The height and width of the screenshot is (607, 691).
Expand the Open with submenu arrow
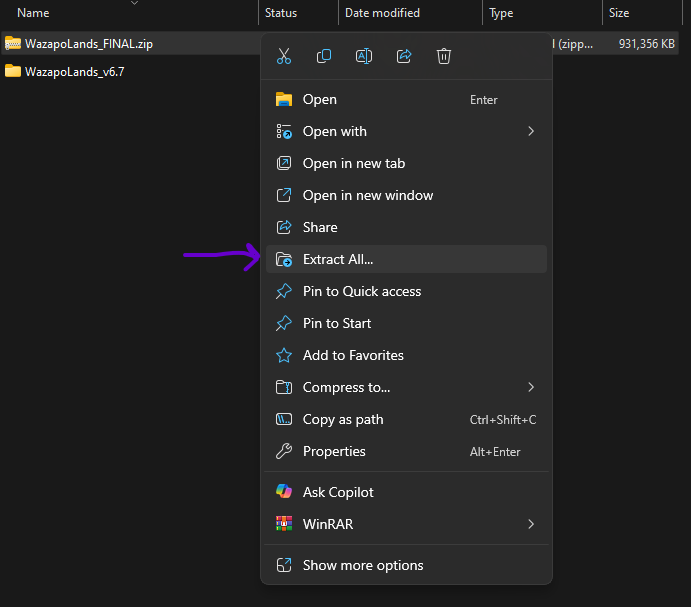(531, 131)
